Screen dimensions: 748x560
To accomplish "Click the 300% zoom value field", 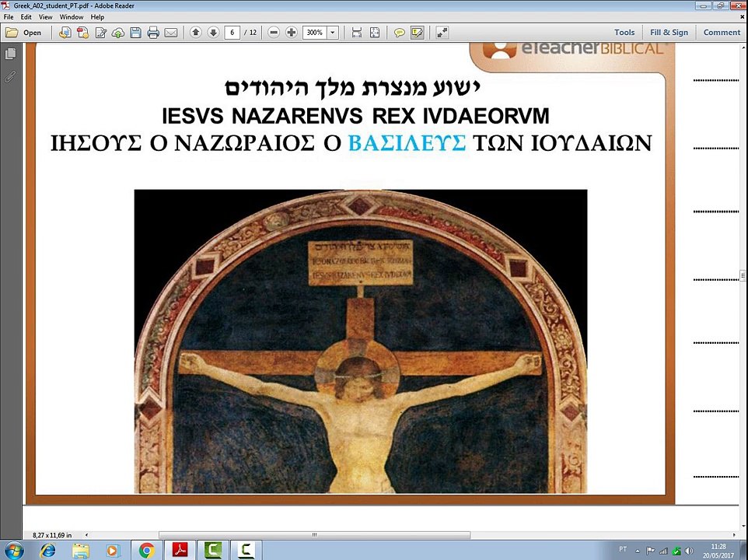I will tap(314, 33).
